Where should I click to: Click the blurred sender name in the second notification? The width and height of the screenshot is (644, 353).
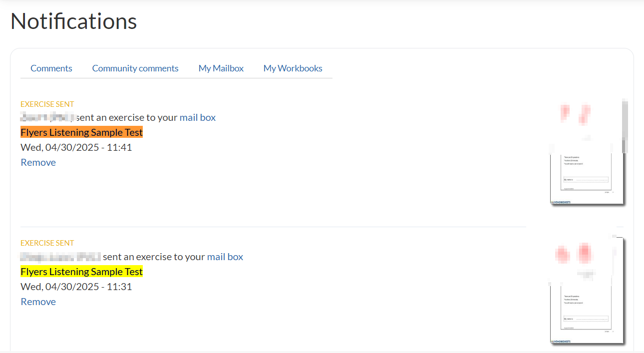60,257
